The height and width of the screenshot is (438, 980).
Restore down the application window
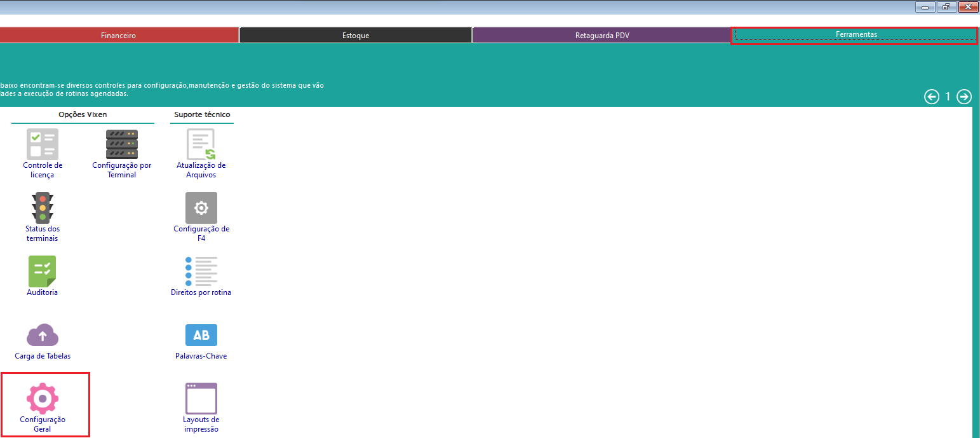(x=946, y=7)
